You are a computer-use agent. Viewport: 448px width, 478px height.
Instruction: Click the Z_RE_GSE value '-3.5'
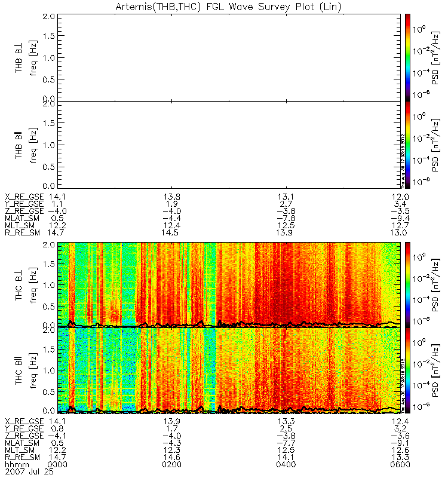click(400, 212)
